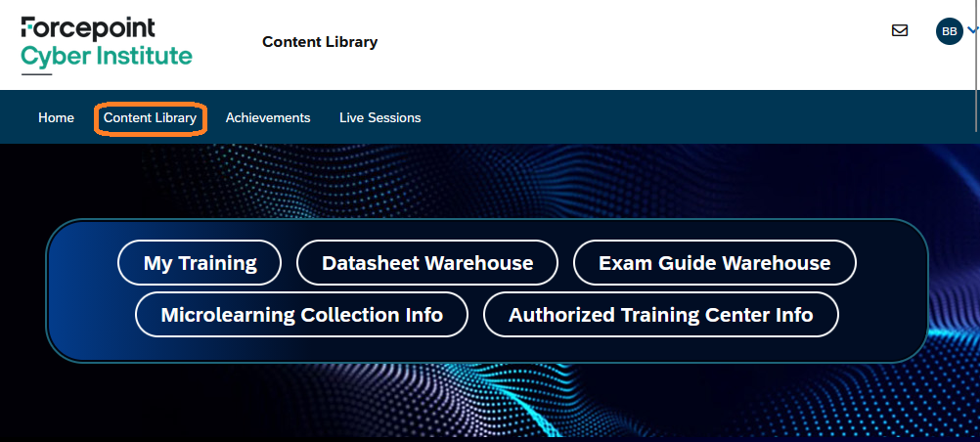This screenshot has height=442, width=980.
Task: Go to the Home menu item
Action: [56, 117]
